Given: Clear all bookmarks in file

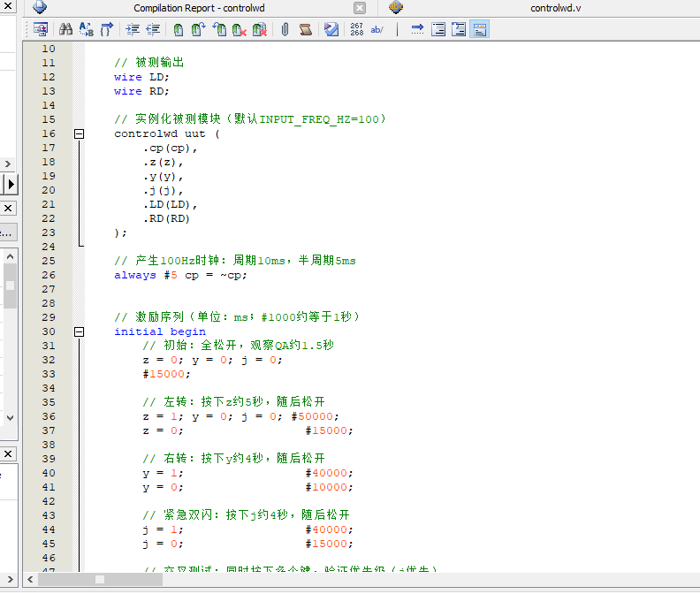Looking at the screenshot, I should pos(259,29).
